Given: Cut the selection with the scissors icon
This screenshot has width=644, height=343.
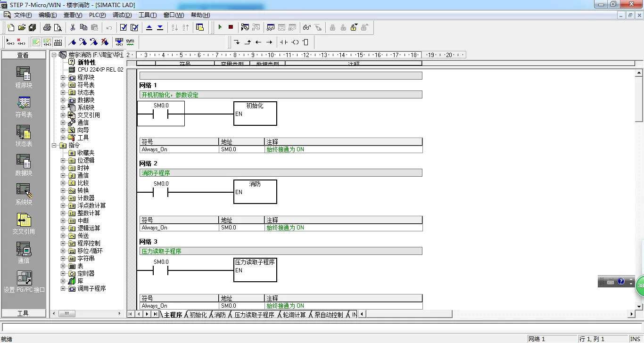Looking at the screenshot, I should click(x=73, y=27).
